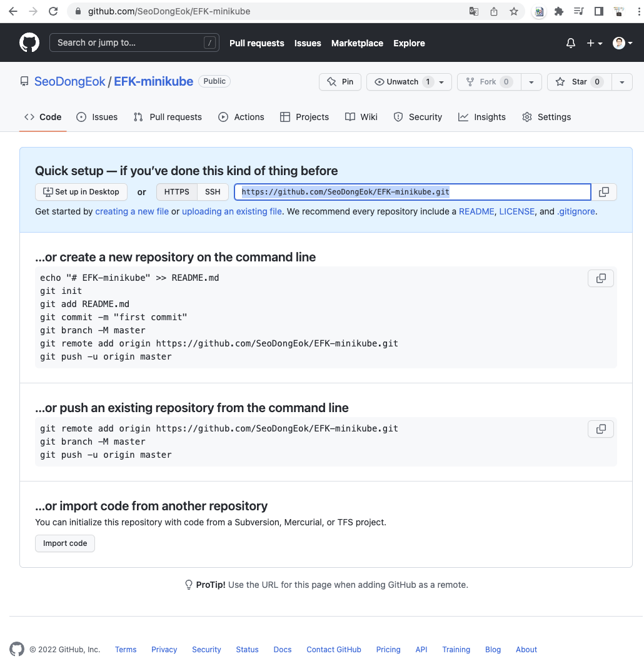Image resolution: width=644 pixels, height=666 pixels.
Task: Star the EFK-minikube repository
Action: (x=580, y=82)
